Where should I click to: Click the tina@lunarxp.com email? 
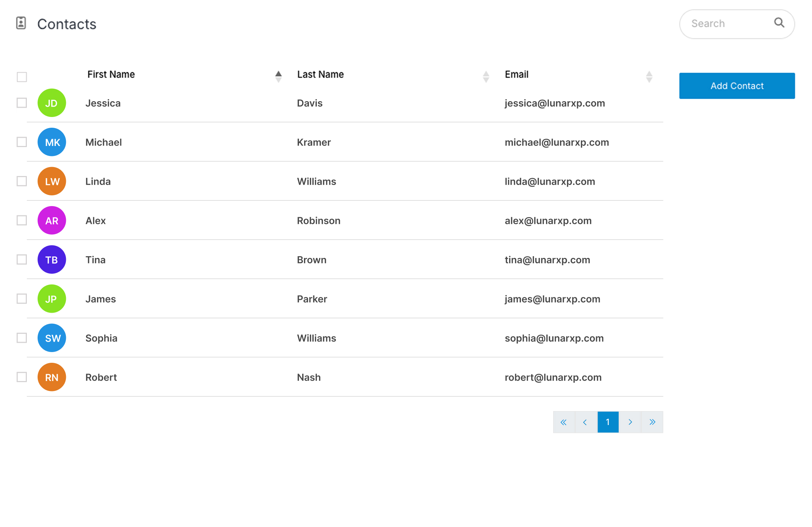pyautogui.click(x=547, y=260)
